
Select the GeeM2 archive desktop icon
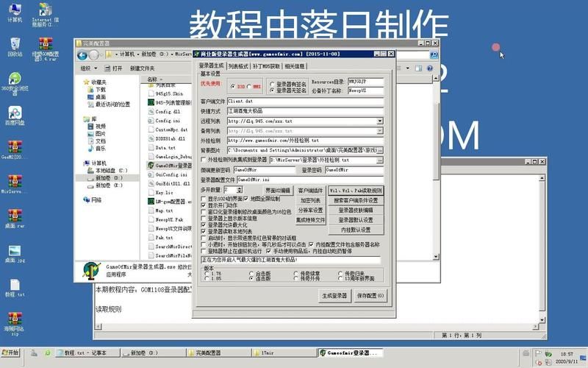point(14,150)
